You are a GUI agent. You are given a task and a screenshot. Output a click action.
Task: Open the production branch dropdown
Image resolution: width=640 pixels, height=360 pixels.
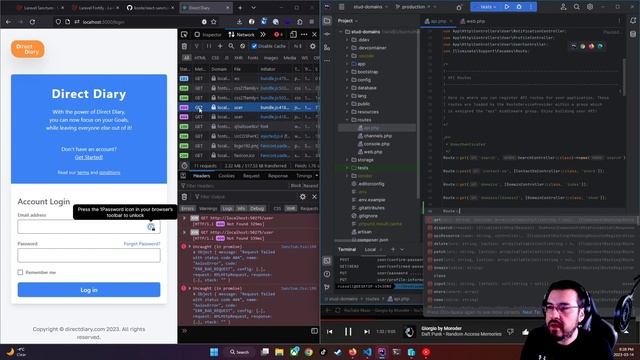point(415,7)
